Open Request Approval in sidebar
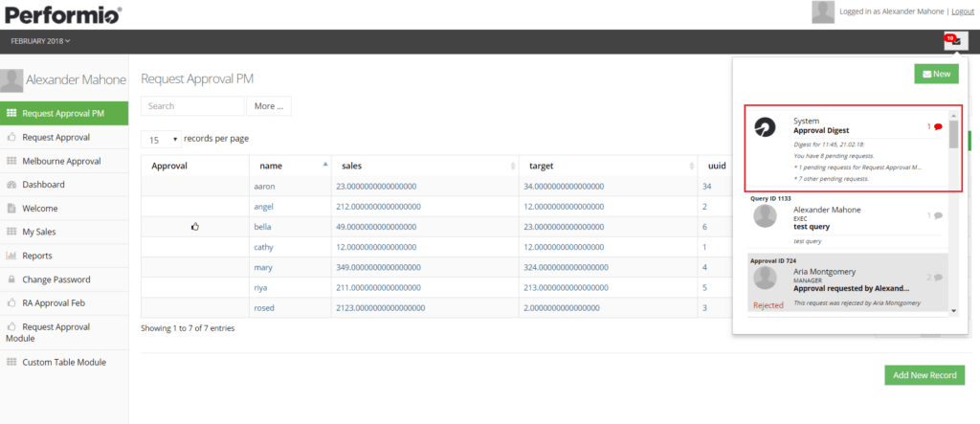The image size is (980, 424). tap(64, 137)
